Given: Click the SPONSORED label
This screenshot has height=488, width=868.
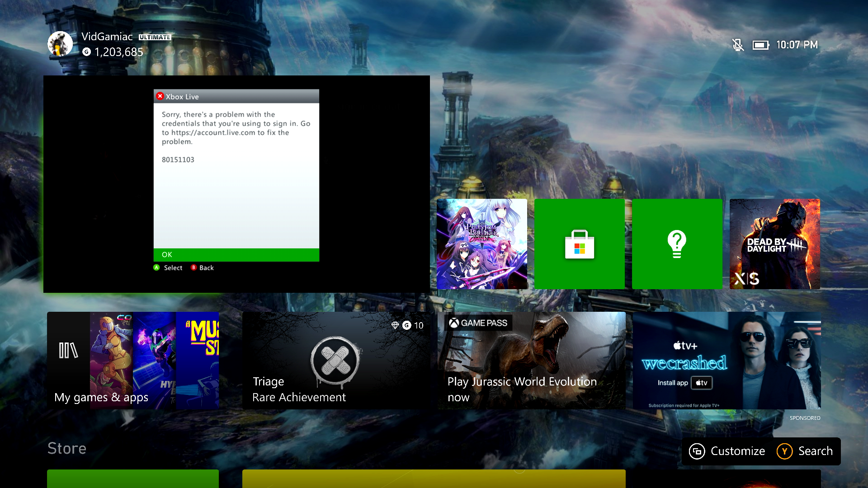Looking at the screenshot, I should tap(805, 418).
